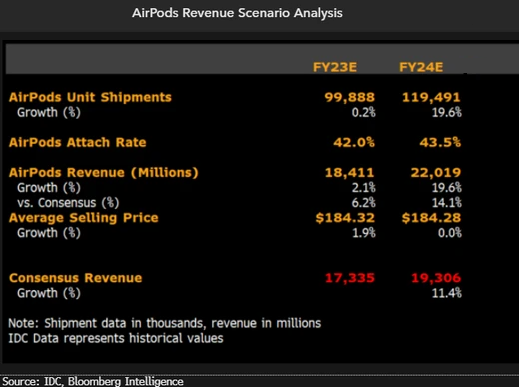Click the 42.0% attach rate value
The image size is (519, 388).
pos(354,142)
